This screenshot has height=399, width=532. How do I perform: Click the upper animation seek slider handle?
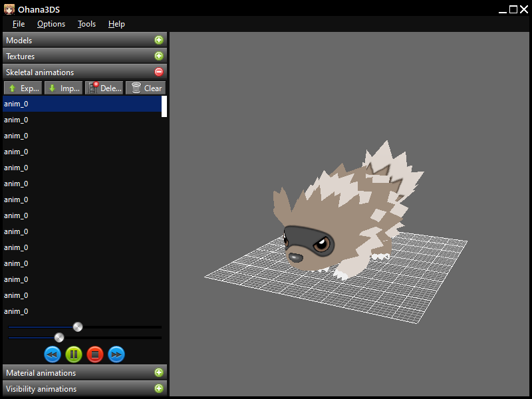pyautogui.click(x=78, y=327)
